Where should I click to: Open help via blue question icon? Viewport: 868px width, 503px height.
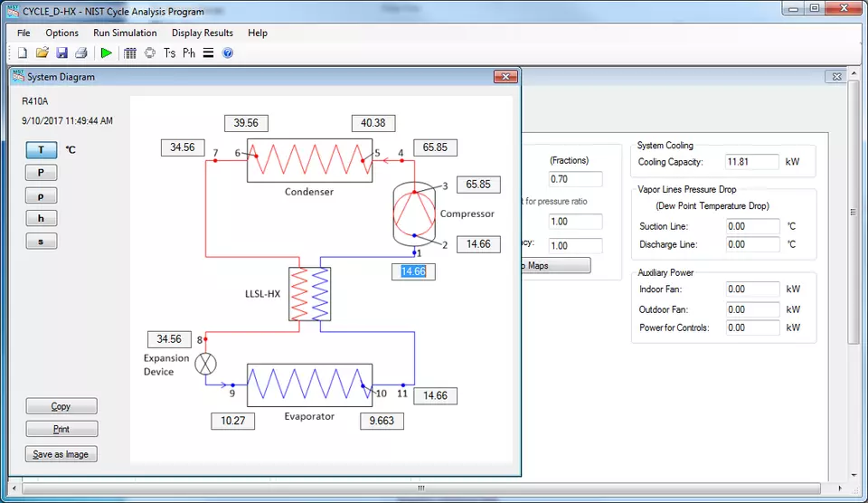pos(228,53)
